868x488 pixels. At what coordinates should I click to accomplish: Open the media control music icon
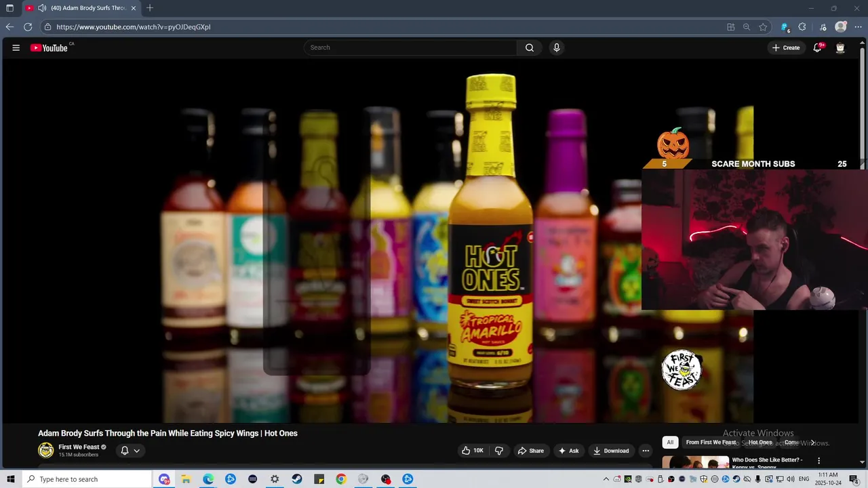(x=823, y=27)
